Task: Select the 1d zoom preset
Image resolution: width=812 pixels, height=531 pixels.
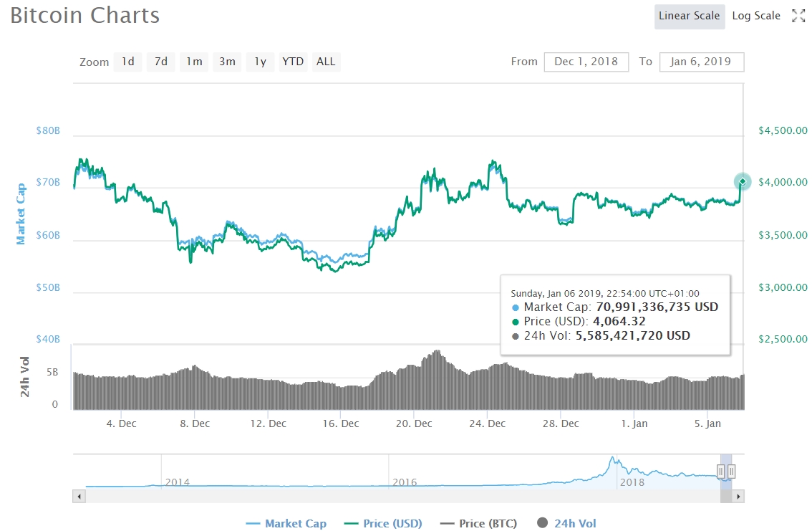Action: 127,62
